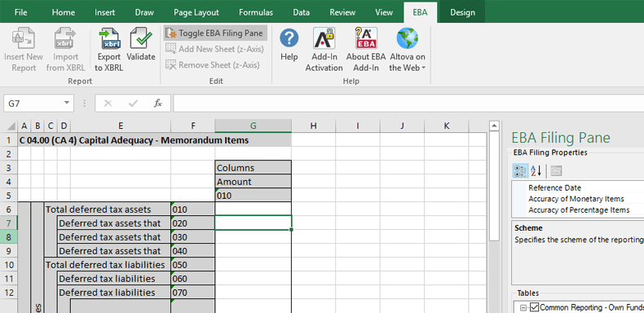Click the formula bar Cancel icon
Viewport: 644px width, 313px height.
(x=108, y=104)
